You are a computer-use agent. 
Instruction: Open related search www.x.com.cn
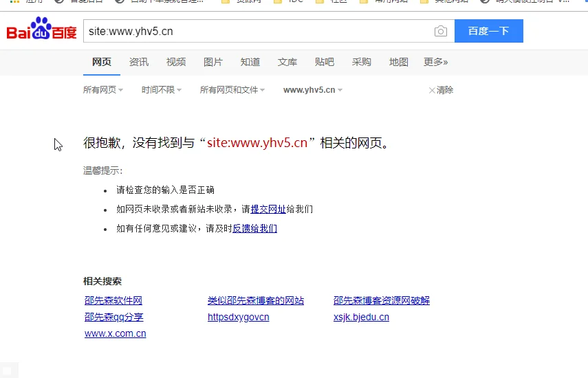[x=115, y=333]
